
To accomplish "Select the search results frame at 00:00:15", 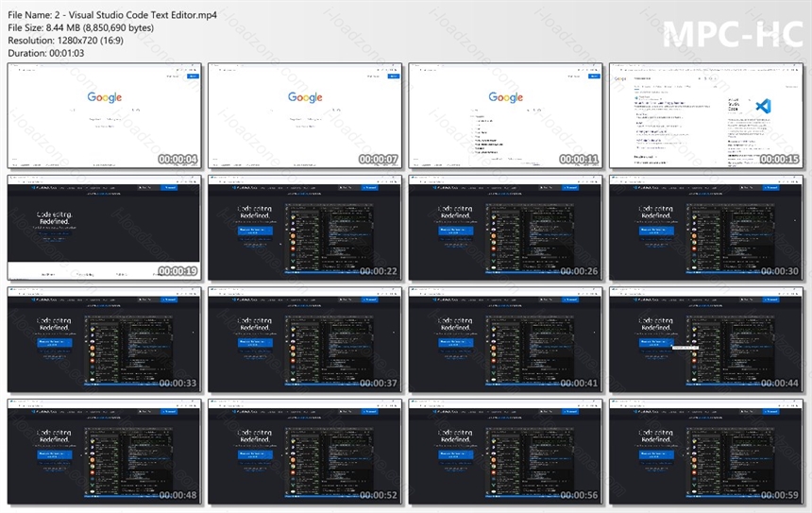I will (706, 116).
